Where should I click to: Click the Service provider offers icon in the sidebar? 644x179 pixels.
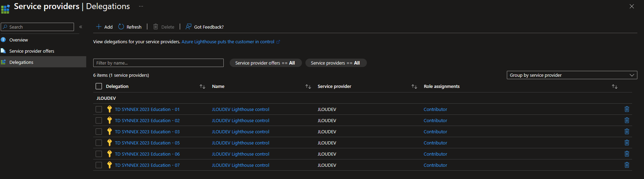click(x=3, y=51)
